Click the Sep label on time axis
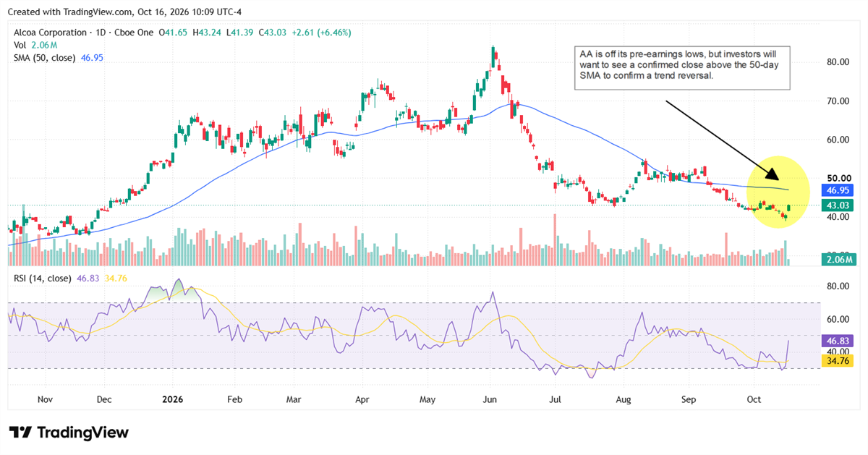 coord(688,399)
